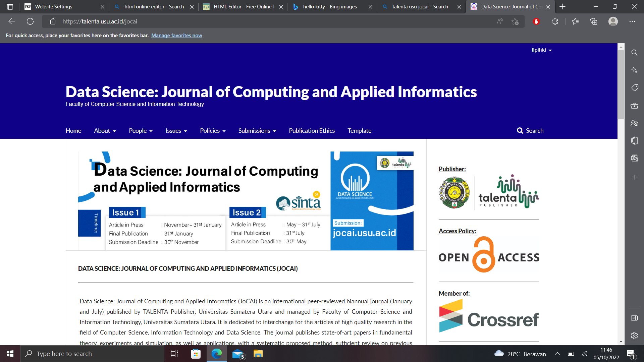Click the Open Access logo
The width and height of the screenshot is (644, 362).
click(489, 255)
